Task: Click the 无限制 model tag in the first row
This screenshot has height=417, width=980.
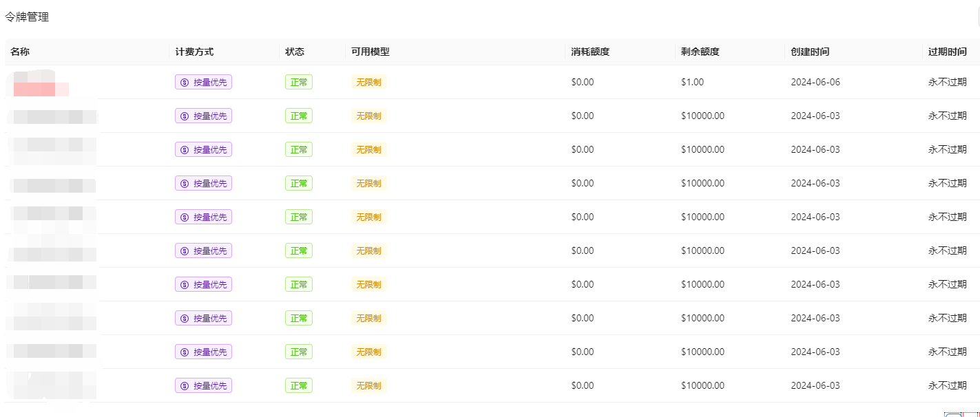Action: (368, 82)
